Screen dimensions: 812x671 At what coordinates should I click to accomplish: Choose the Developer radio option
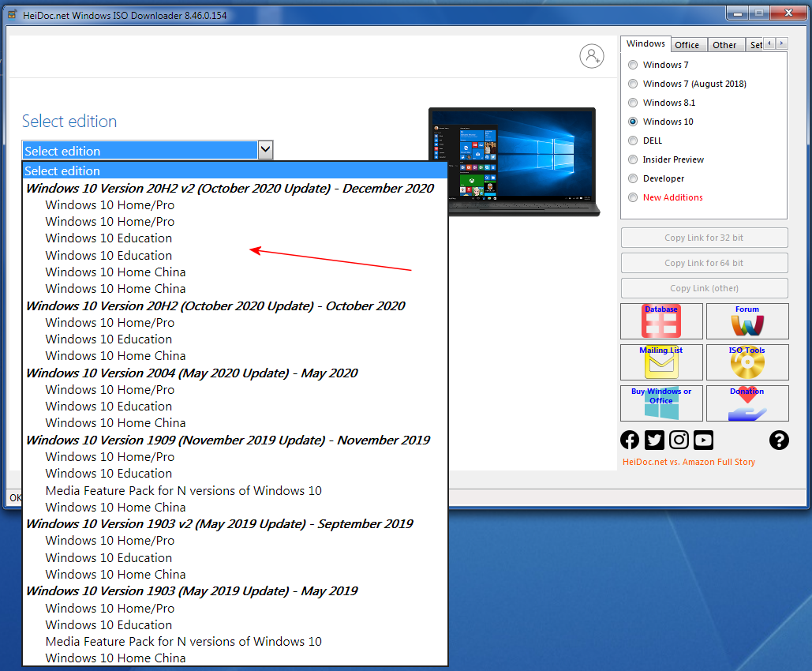[633, 178]
